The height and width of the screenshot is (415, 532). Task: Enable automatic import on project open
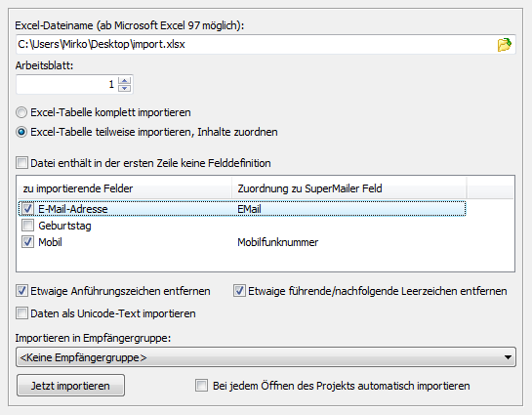[x=201, y=386]
